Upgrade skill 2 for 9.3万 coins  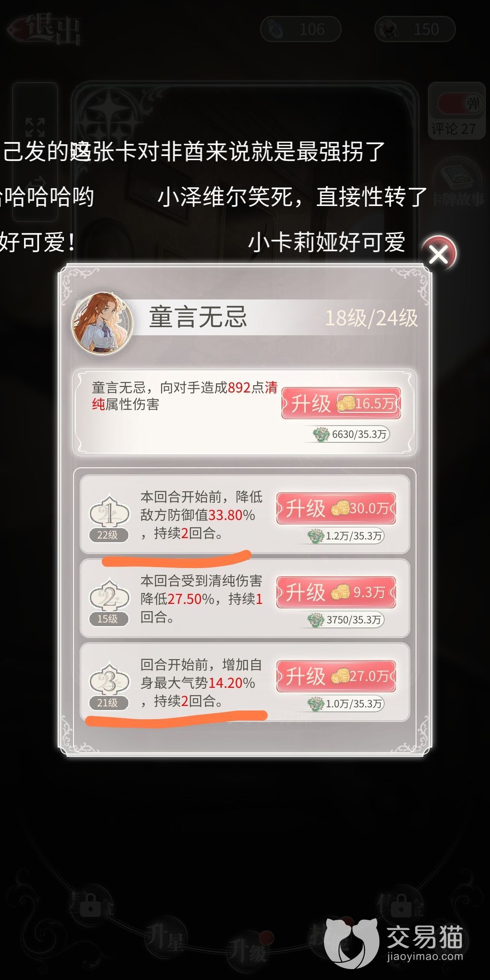[336, 592]
